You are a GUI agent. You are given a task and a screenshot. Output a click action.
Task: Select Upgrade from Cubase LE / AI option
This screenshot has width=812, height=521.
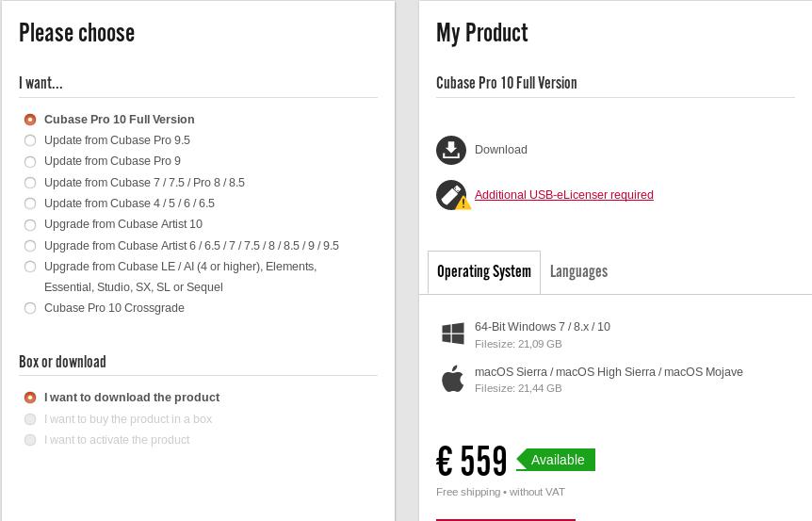click(x=30, y=267)
